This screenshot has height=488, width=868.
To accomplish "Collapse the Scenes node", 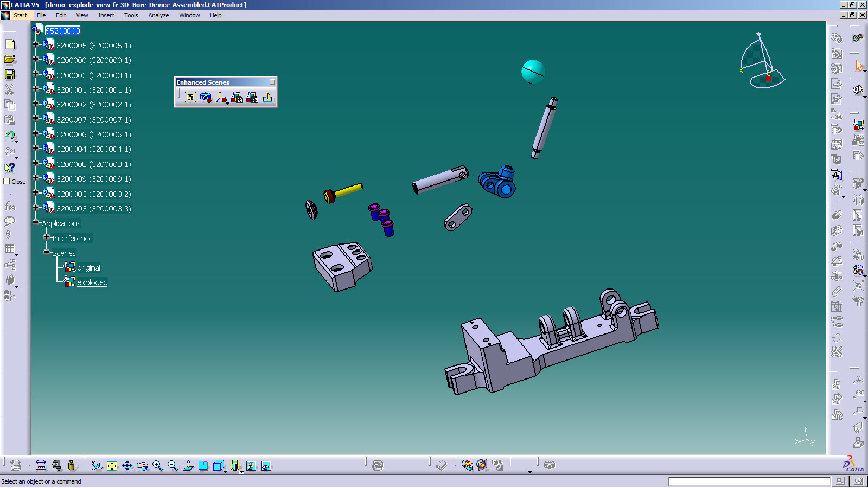I will tap(46, 252).
